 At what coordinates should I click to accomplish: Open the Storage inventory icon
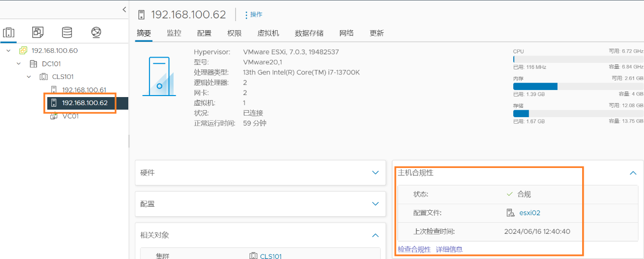click(x=67, y=33)
